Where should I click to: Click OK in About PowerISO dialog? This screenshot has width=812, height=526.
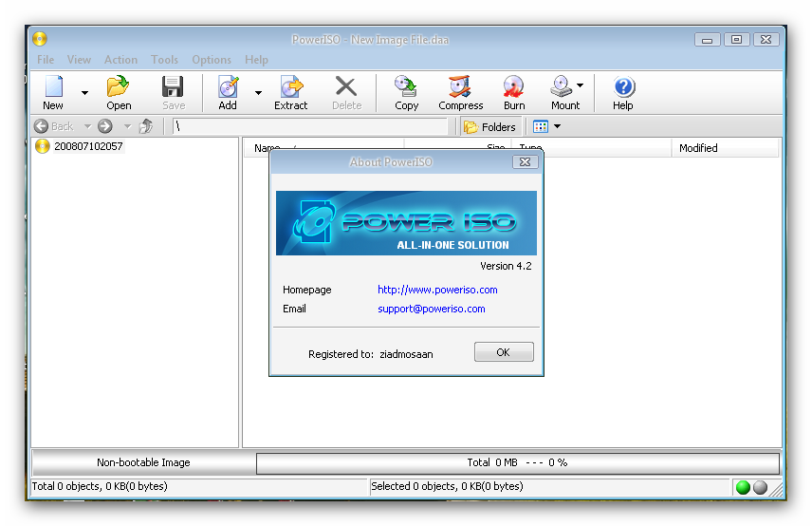(x=504, y=352)
